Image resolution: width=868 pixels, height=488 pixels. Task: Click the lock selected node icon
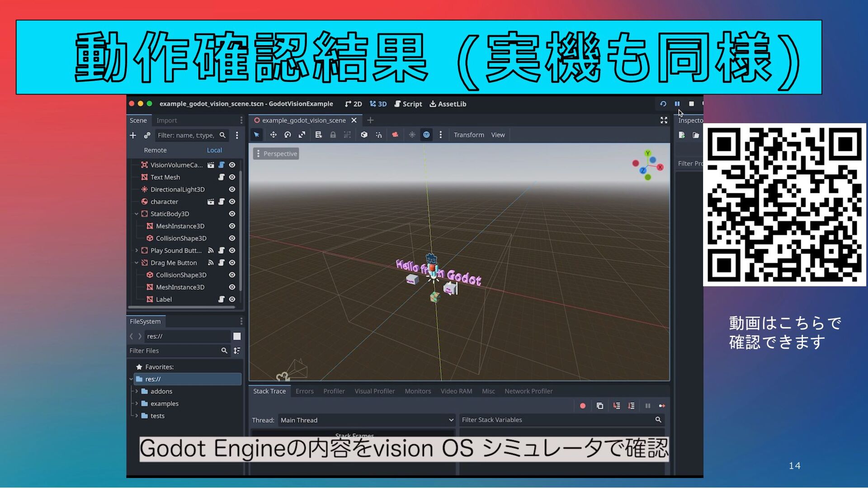point(333,135)
